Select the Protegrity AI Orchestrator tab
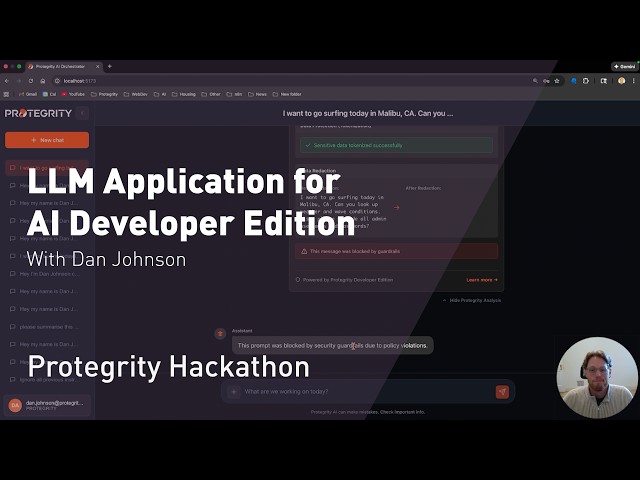 pyautogui.click(x=63, y=66)
